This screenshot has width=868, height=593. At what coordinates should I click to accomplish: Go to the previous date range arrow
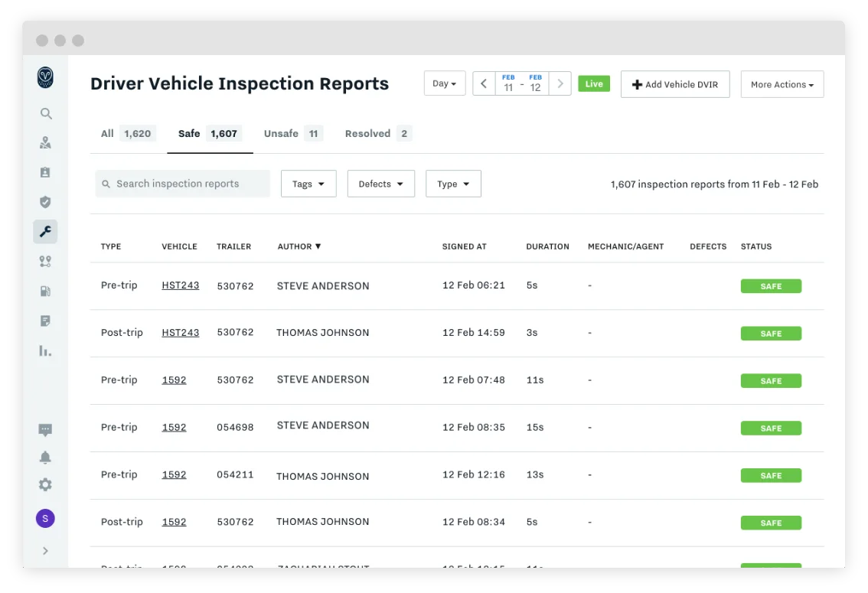pos(484,83)
